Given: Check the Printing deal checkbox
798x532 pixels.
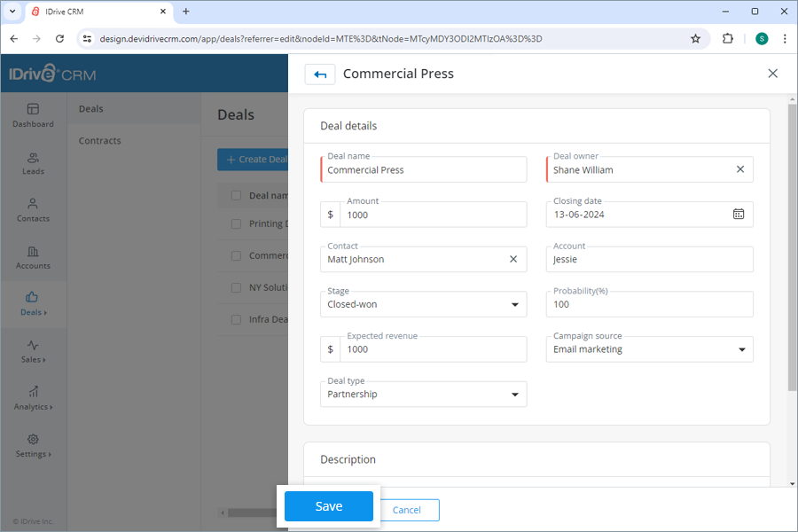Looking at the screenshot, I should [235, 225].
